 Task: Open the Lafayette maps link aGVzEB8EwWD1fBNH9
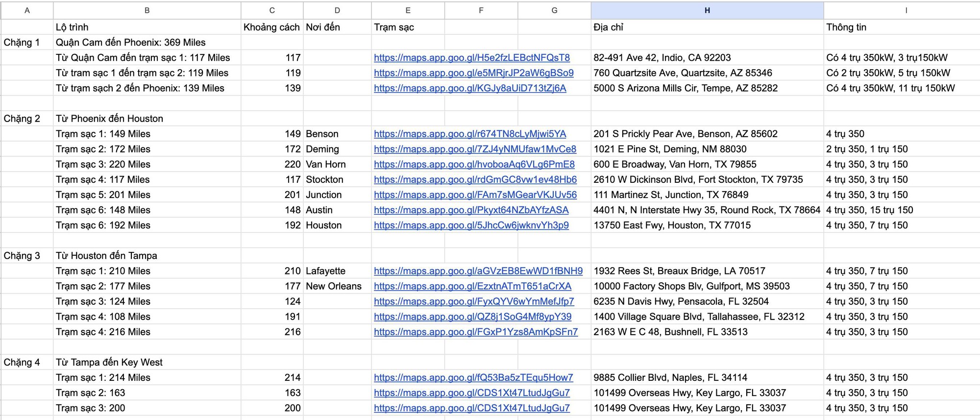pos(478,271)
